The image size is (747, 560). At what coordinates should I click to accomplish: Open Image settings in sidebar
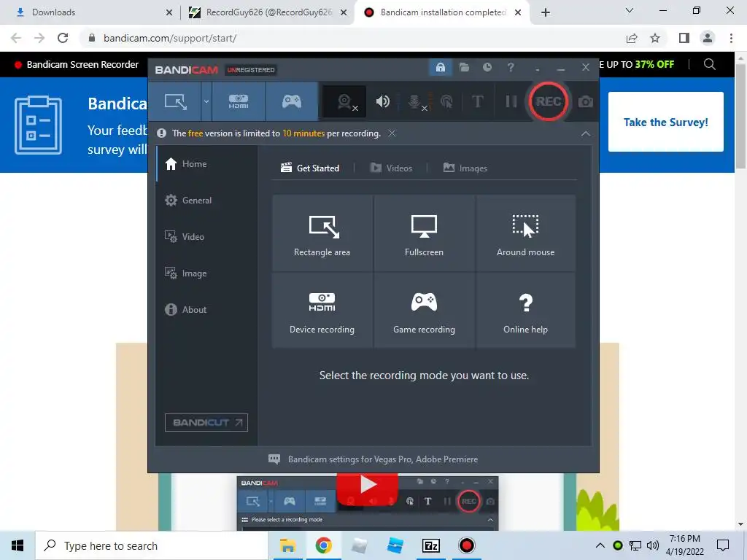tap(186, 273)
